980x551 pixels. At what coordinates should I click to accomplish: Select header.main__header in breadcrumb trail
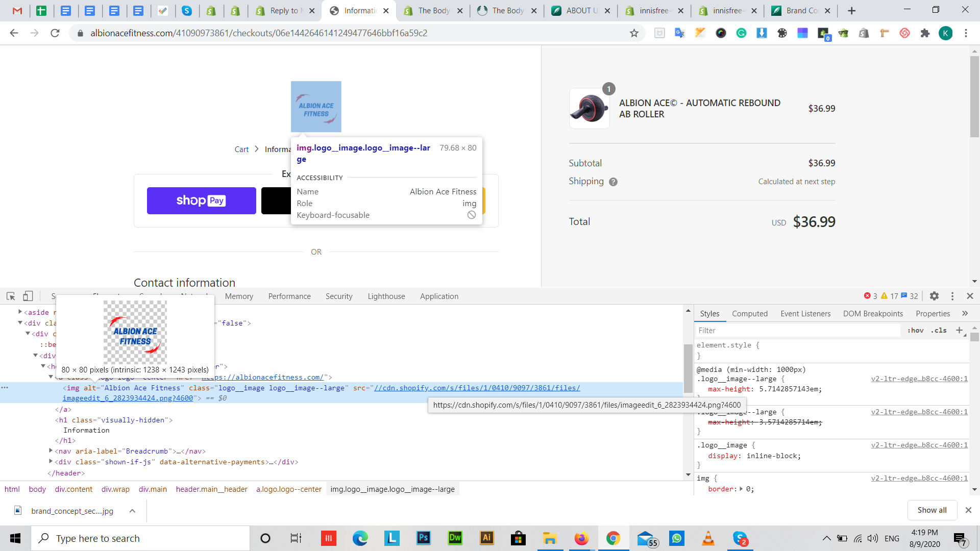click(211, 489)
